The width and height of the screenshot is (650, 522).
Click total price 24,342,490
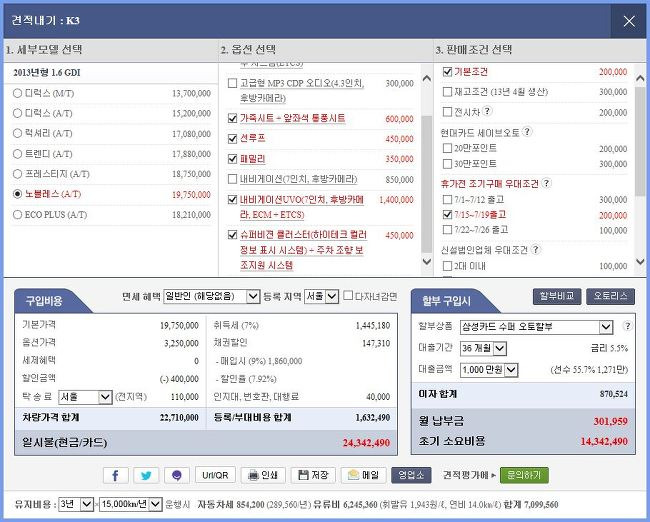coord(366,443)
